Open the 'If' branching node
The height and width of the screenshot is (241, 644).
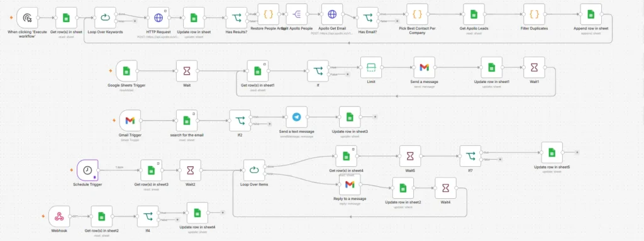click(318, 71)
